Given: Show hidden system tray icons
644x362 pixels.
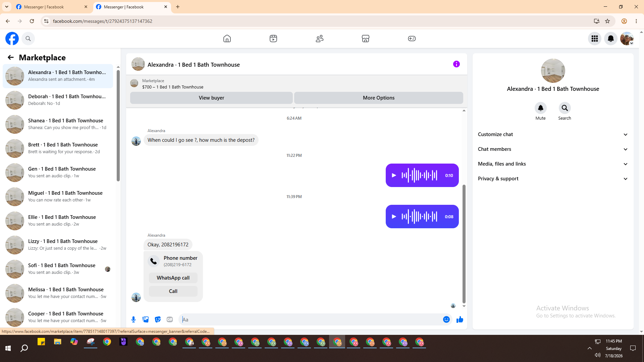Looking at the screenshot, I should [x=590, y=348].
